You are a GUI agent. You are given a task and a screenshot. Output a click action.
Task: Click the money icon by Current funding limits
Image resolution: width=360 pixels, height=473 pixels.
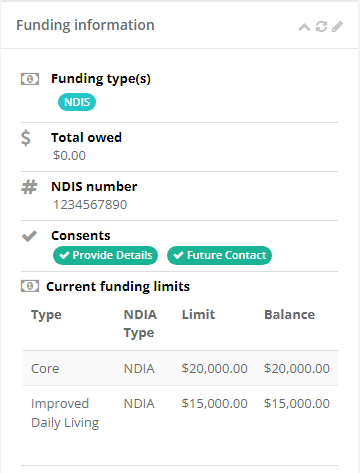[30, 286]
